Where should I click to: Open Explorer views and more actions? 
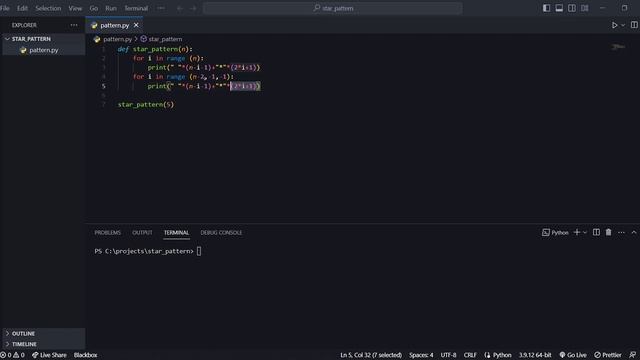(74, 25)
